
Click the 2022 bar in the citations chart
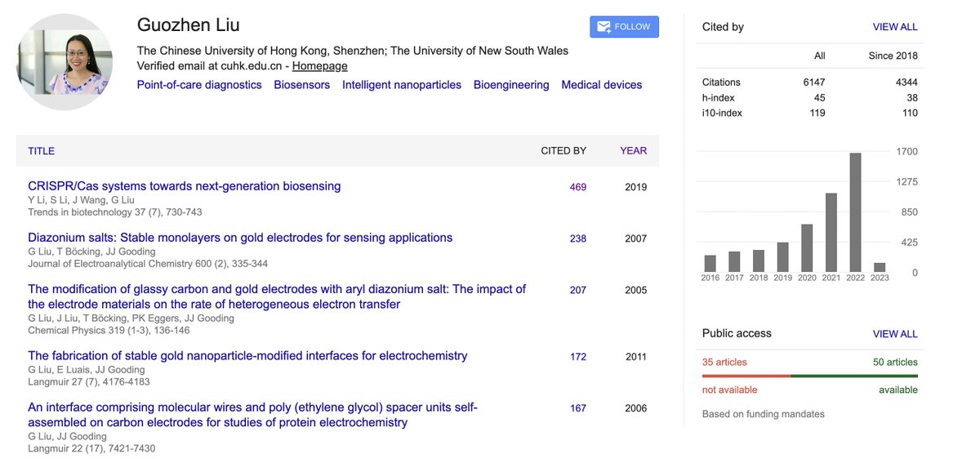tap(855, 212)
